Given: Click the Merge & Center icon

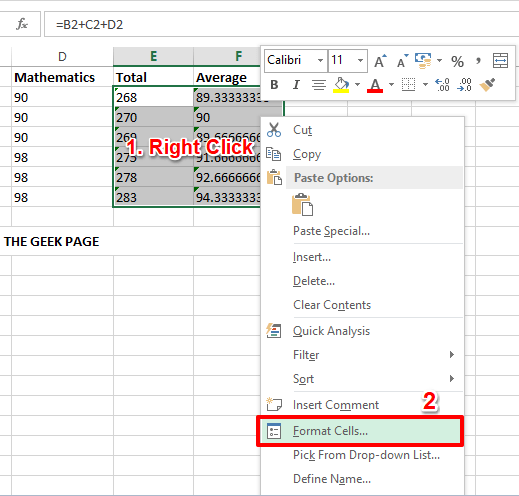Looking at the screenshot, I should tap(500, 61).
